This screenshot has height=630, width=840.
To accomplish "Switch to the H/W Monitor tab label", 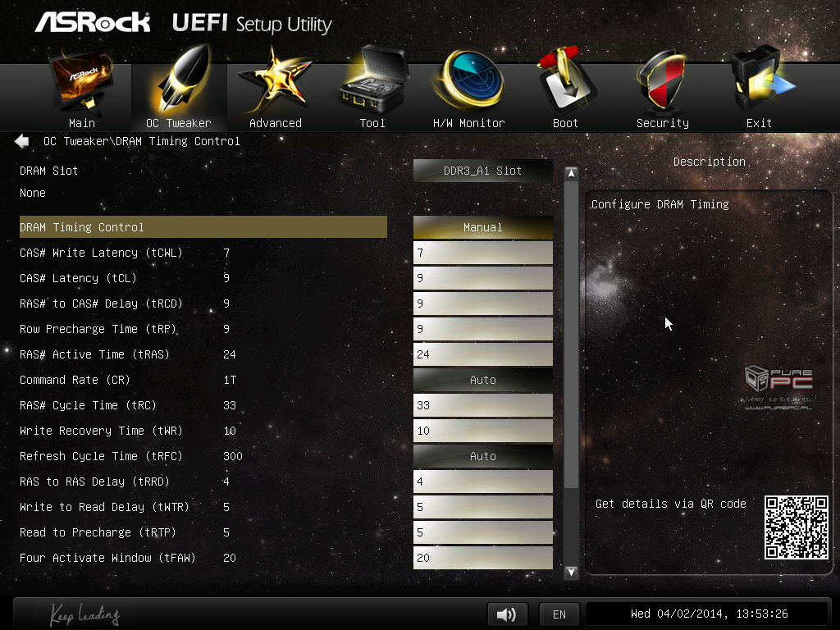I will coord(468,123).
